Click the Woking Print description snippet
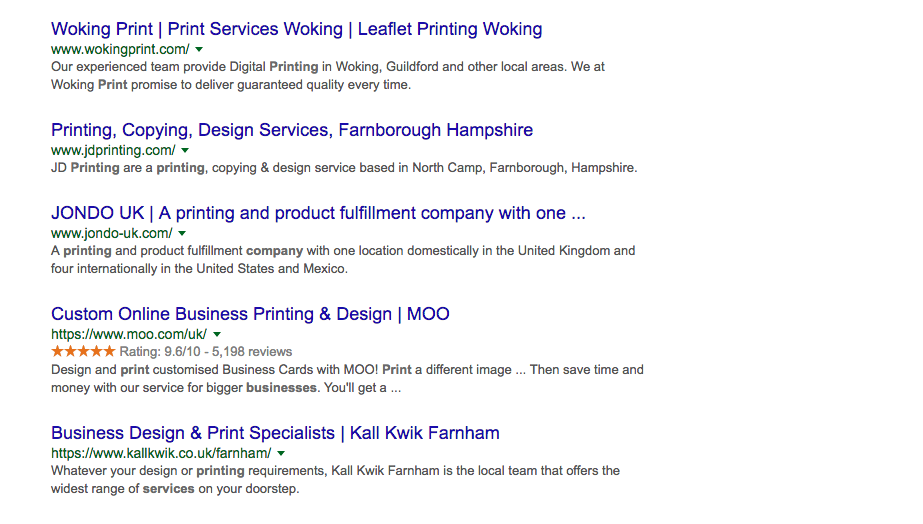The image size is (923, 524). pos(328,76)
